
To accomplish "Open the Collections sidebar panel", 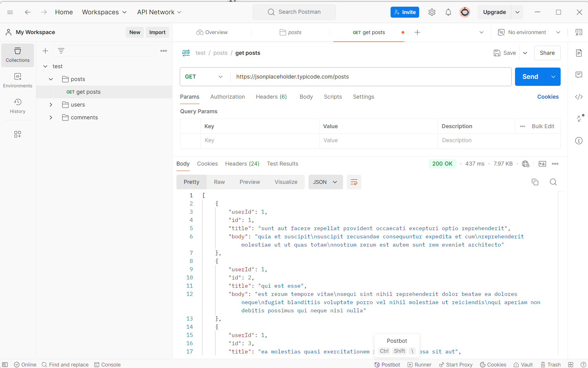I will [x=18, y=55].
